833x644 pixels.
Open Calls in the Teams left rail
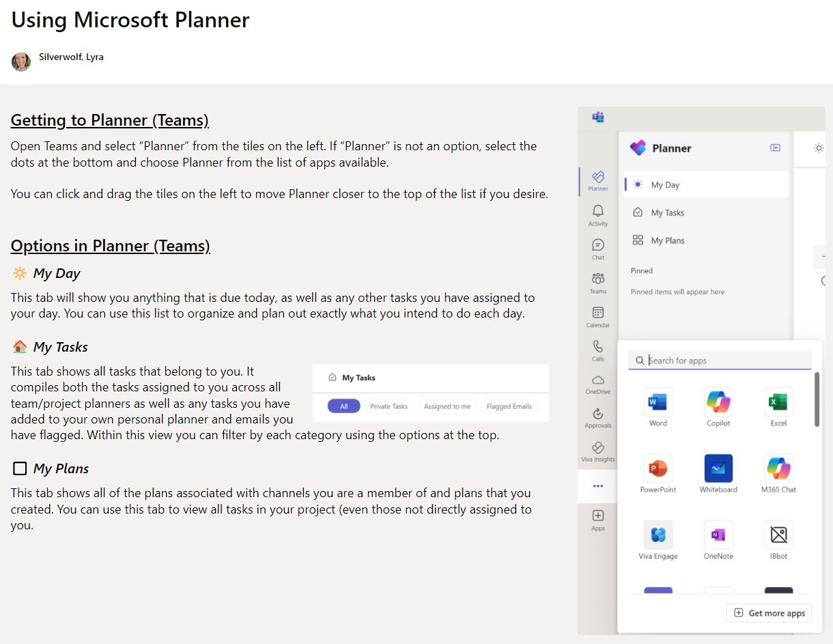[x=598, y=350]
